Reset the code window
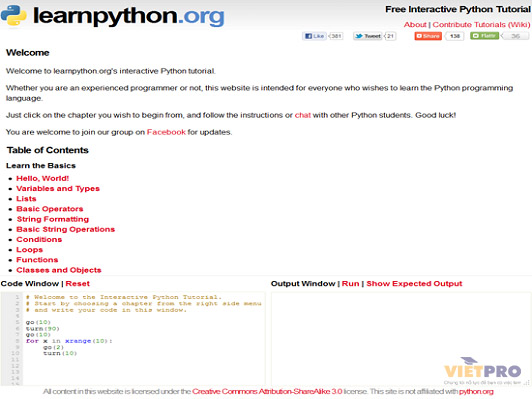 pos(78,284)
